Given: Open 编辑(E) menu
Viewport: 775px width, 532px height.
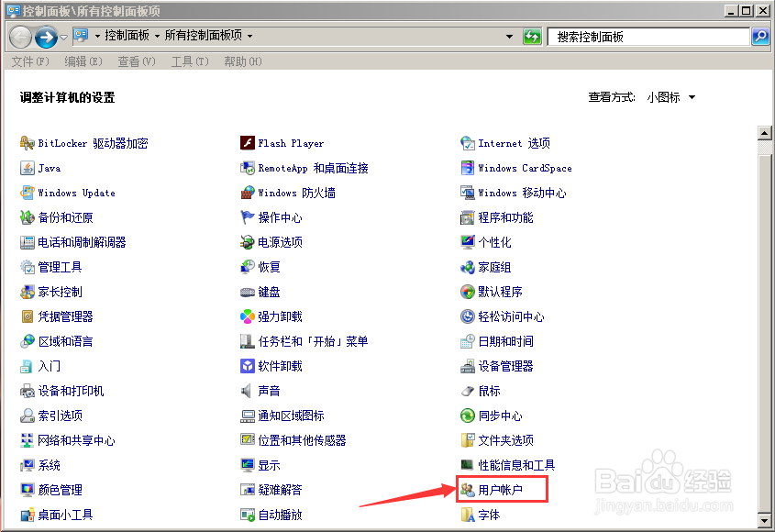Looking at the screenshot, I should coord(83,61).
